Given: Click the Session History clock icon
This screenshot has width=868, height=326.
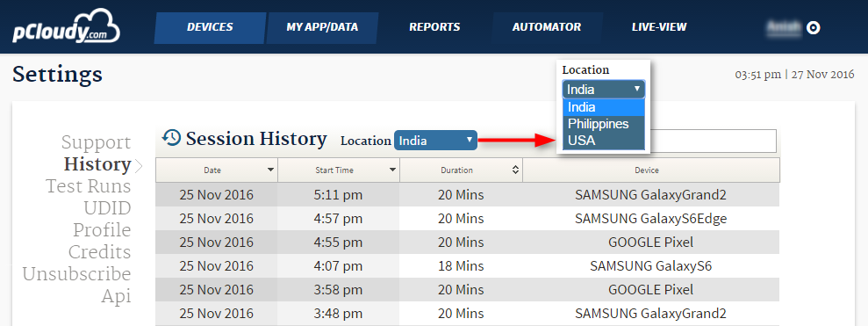Looking at the screenshot, I should [x=172, y=137].
